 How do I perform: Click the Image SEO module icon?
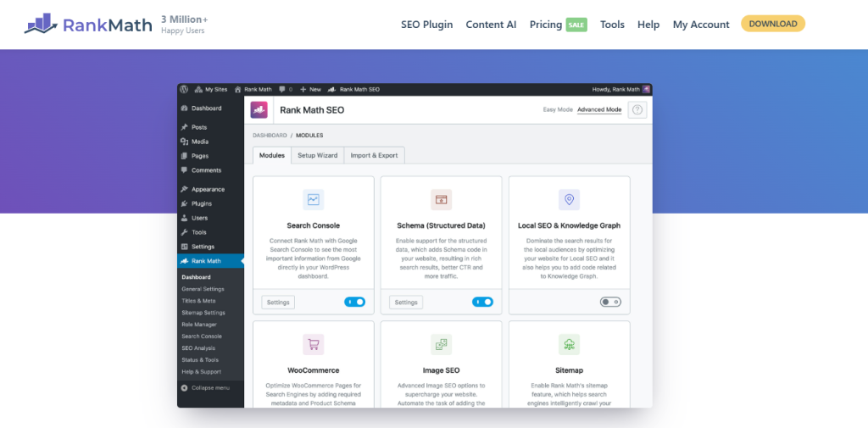pos(441,344)
